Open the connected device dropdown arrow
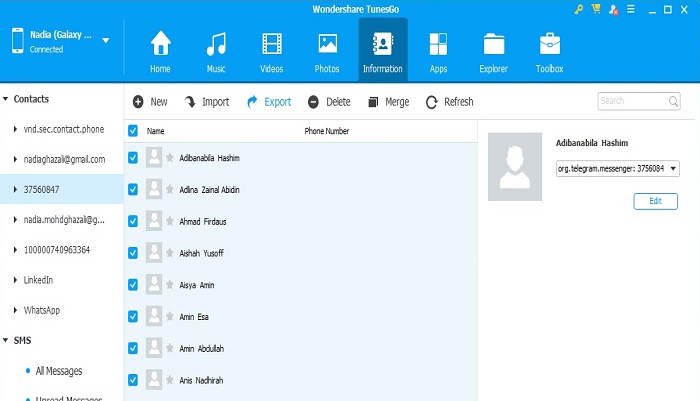 click(106, 41)
